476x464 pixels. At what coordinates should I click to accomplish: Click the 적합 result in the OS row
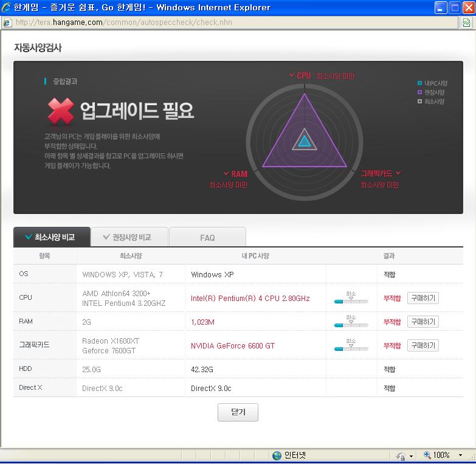pyautogui.click(x=390, y=274)
